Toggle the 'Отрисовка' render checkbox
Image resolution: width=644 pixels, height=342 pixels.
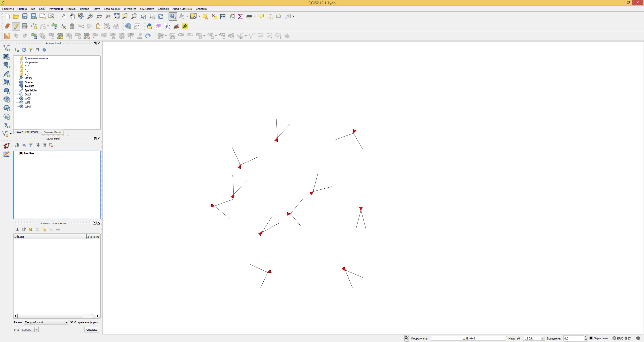591,338
